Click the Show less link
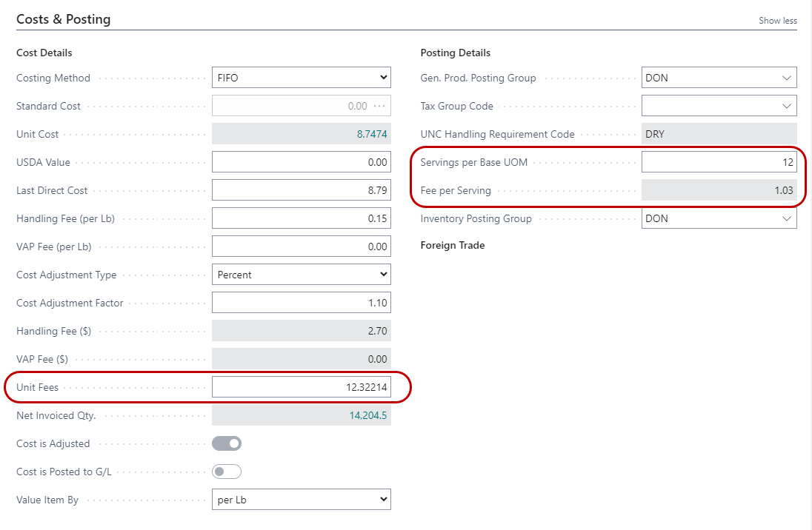The height and width of the screenshot is (530, 812). click(777, 21)
